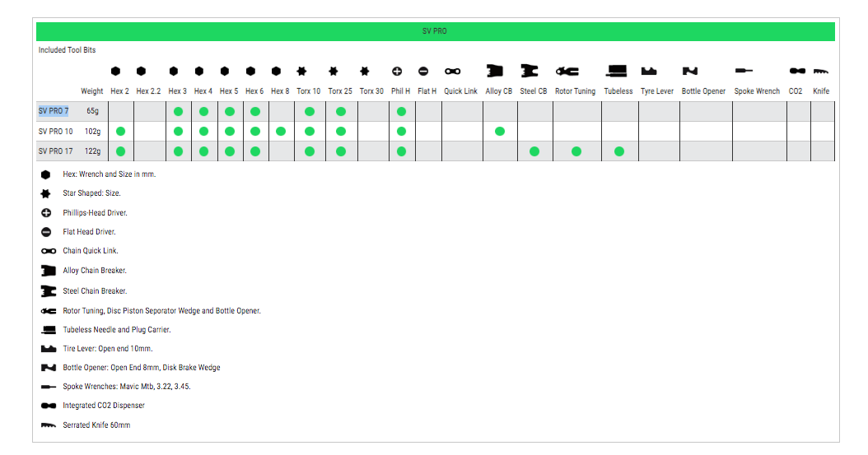Click the CO2 dispenser icon above the CO2 column
868x455 pixels.
pyautogui.click(x=796, y=72)
